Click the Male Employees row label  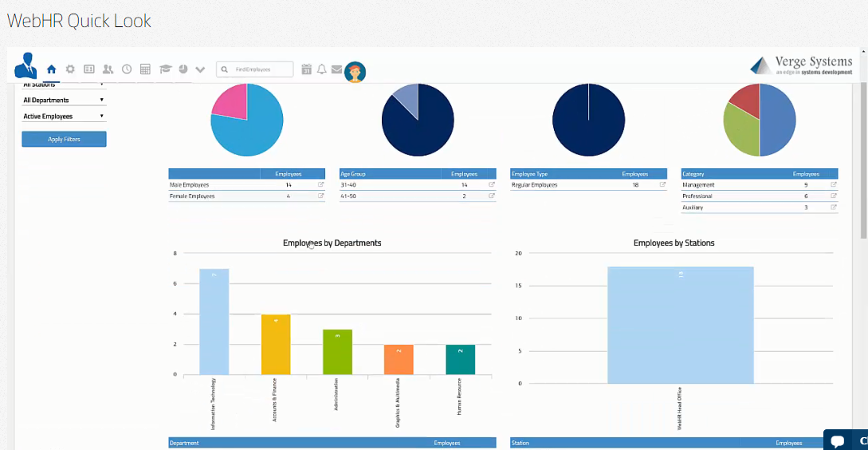click(x=190, y=185)
